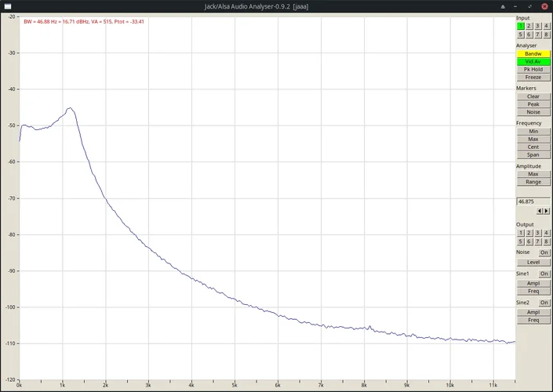Toggle Vid.Av video averaging
The image size is (553, 392).
(533, 61)
